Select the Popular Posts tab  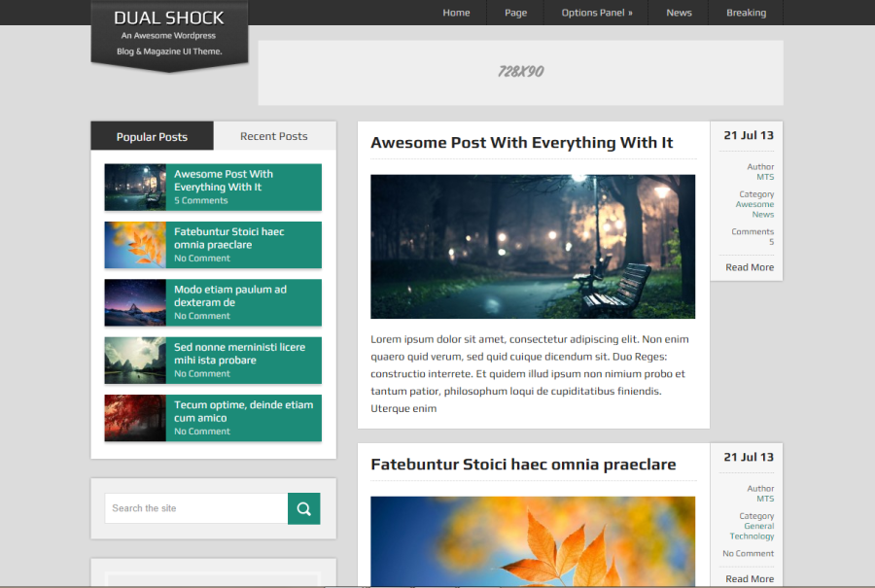tap(152, 136)
